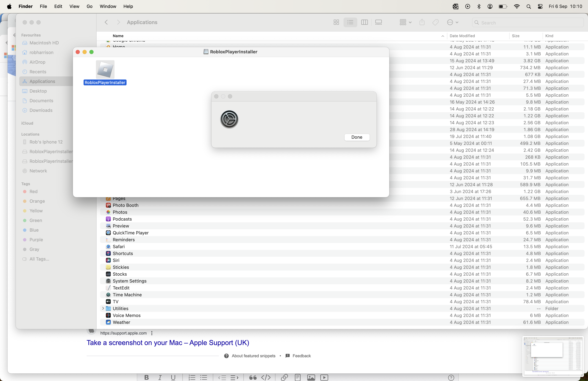Open Spotlight search in the menu bar
Image resolution: width=588 pixels, height=381 pixels.
(x=529, y=7)
